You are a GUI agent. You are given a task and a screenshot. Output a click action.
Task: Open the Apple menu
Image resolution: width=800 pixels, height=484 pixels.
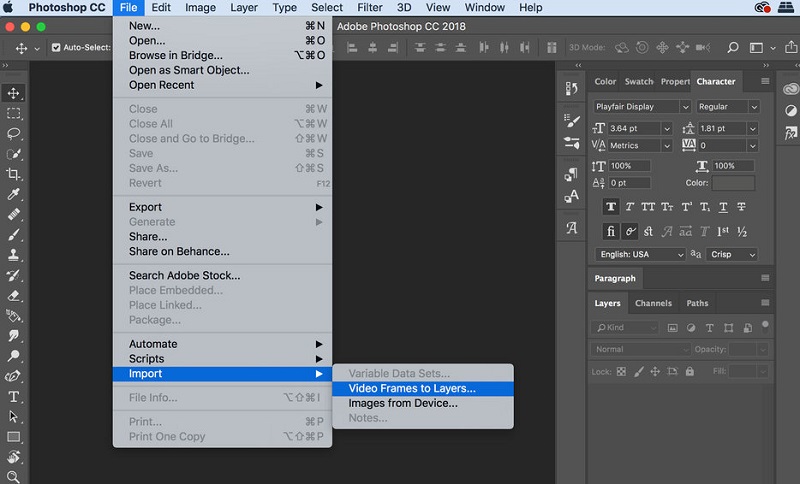click(8, 7)
